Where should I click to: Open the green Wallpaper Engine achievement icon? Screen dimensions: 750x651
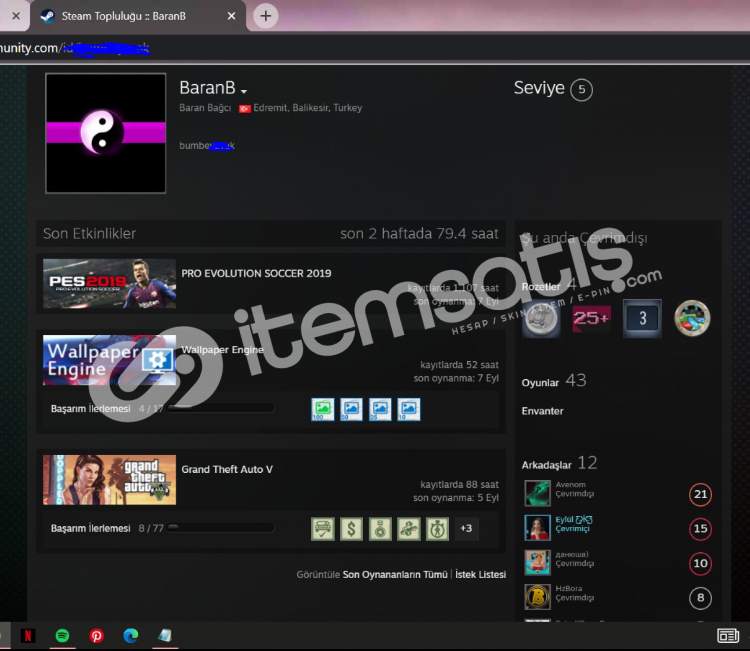click(x=323, y=409)
